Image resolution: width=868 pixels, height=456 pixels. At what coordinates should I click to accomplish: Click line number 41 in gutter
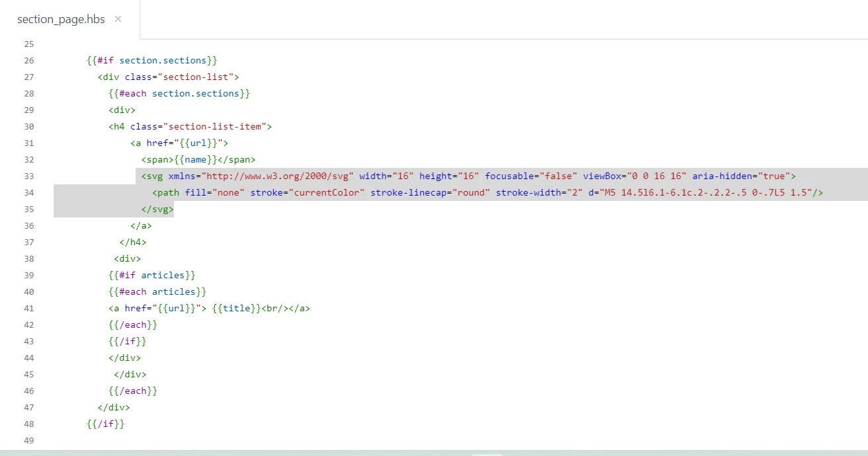(28, 309)
